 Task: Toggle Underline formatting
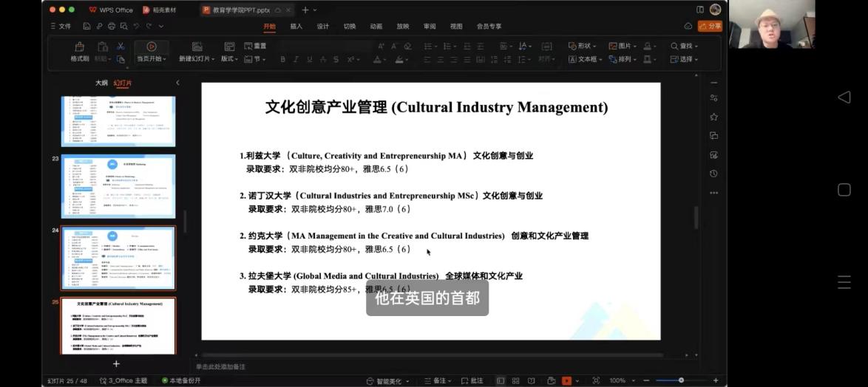click(310, 59)
